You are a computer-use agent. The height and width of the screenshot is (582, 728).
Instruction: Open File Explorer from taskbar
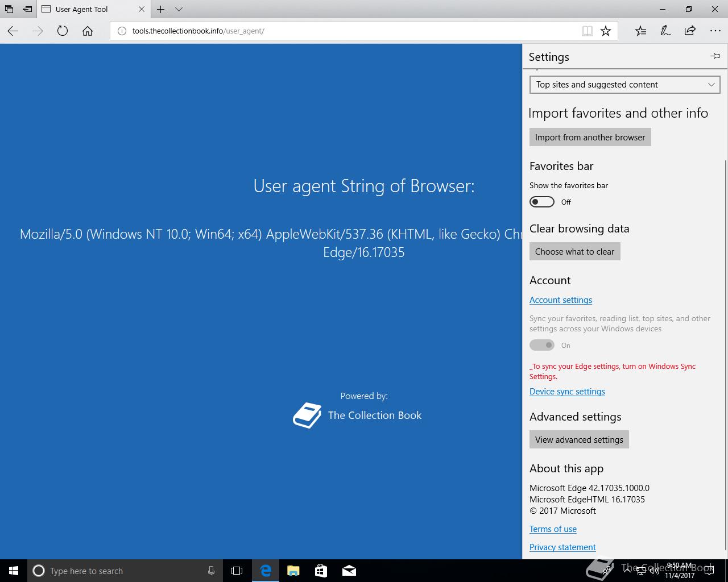(293, 571)
